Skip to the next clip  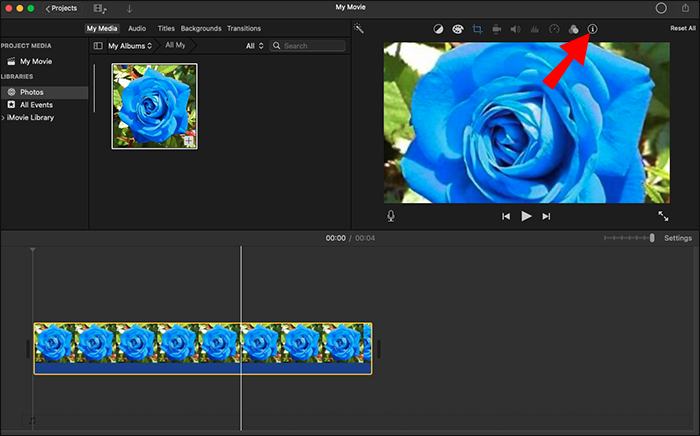pos(546,216)
